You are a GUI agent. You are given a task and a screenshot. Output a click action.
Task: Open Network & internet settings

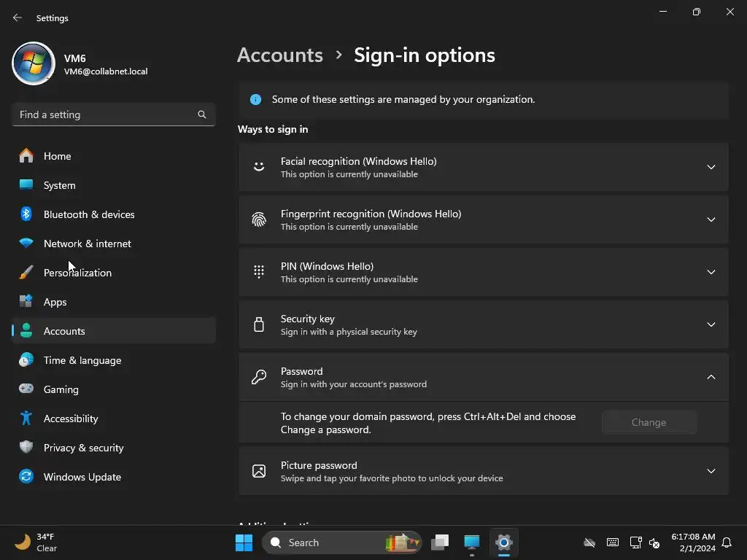pyautogui.click(x=113, y=244)
